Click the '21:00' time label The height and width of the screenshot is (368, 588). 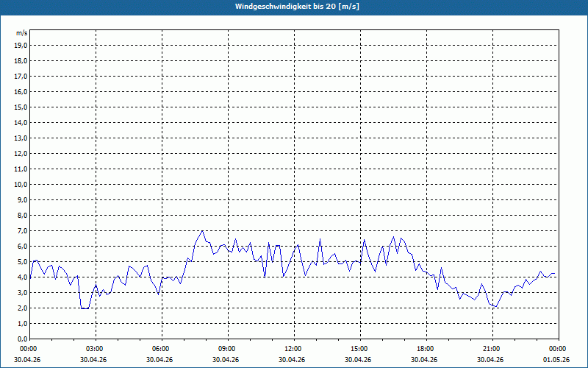[492, 349]
